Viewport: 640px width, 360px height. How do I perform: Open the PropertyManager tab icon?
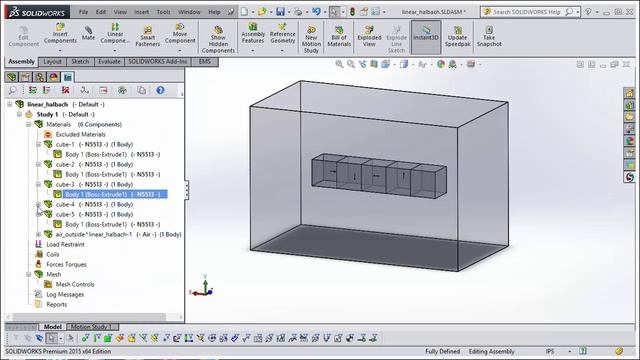pos(25,77)
